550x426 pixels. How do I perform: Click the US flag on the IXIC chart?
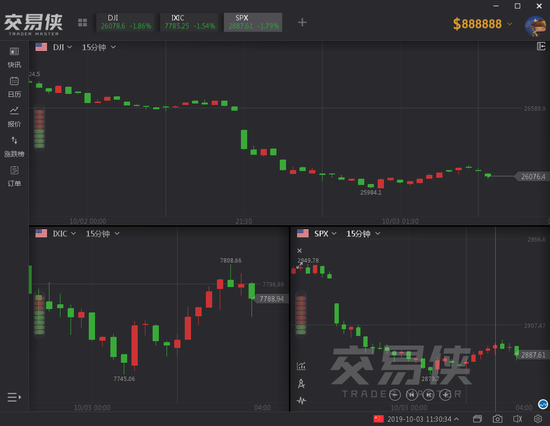[x=41, y=234]
